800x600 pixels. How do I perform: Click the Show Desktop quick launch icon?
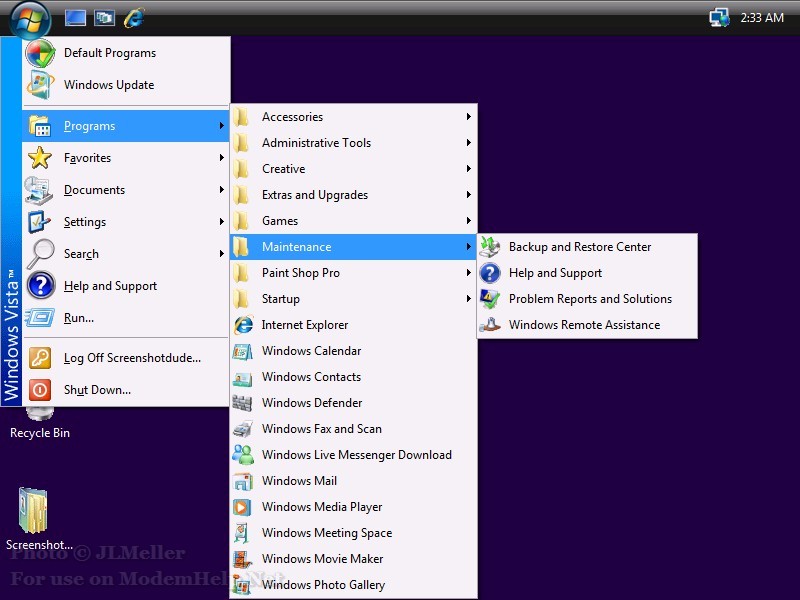pos(75,17)
